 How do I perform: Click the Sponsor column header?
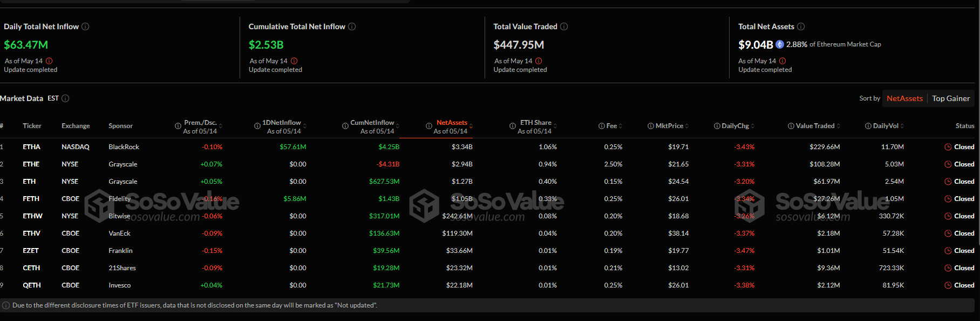click(x=120, y=126)
